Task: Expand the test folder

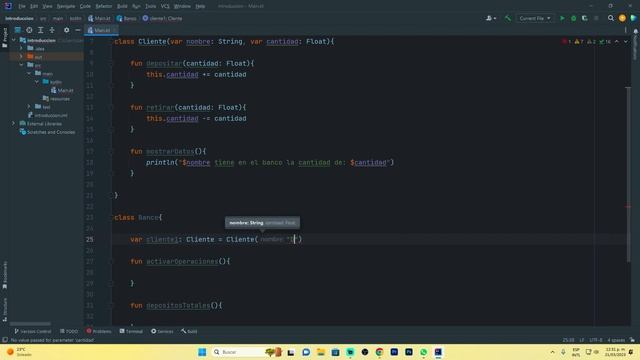Action: pos(29,107)
